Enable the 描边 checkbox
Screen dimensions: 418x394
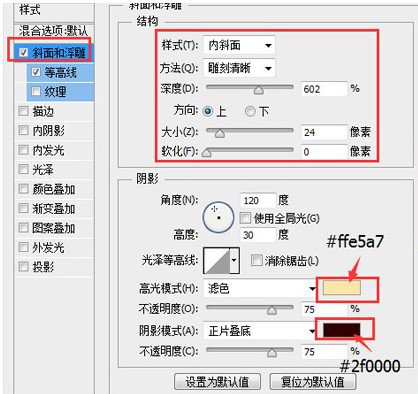tap(23, 111)
